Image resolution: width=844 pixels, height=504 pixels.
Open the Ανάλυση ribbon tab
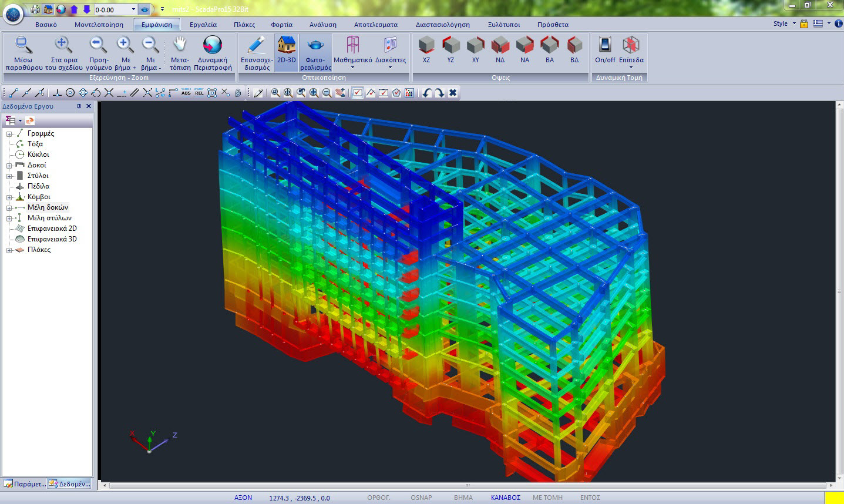[322, 25]
